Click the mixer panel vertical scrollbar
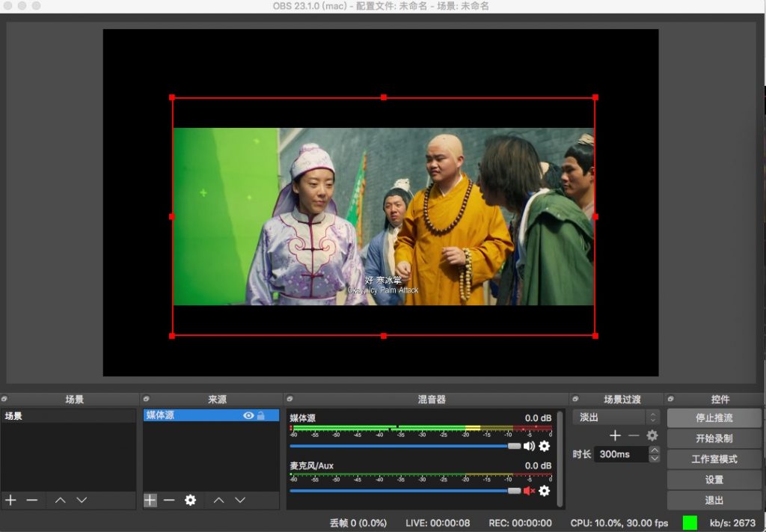Image resolution: width=766 pixels, height=532 pixels. pos(560,459)
